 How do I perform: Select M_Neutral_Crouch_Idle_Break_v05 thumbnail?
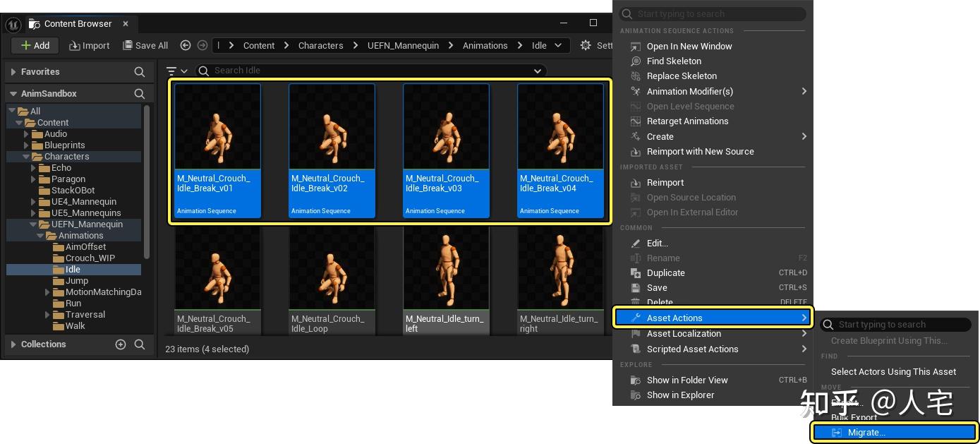point(217,269)
